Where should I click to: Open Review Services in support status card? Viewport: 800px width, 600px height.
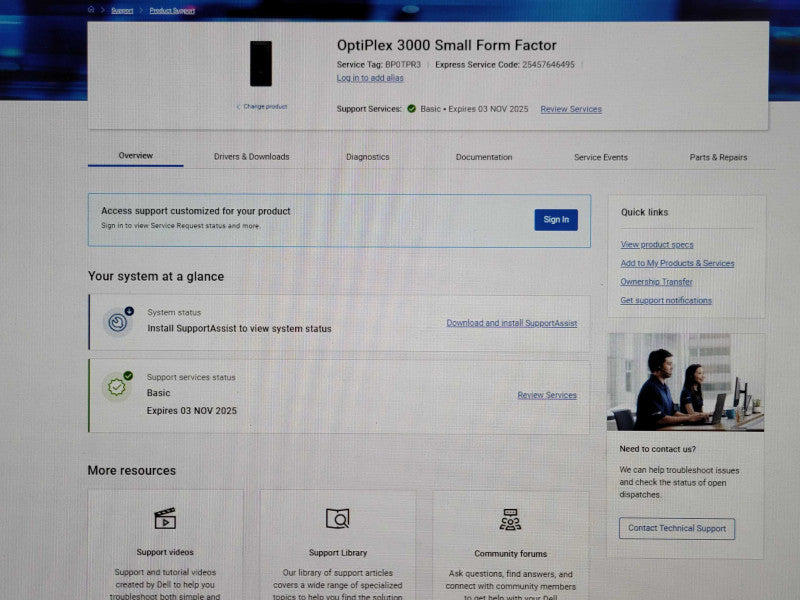coord(547,395)
